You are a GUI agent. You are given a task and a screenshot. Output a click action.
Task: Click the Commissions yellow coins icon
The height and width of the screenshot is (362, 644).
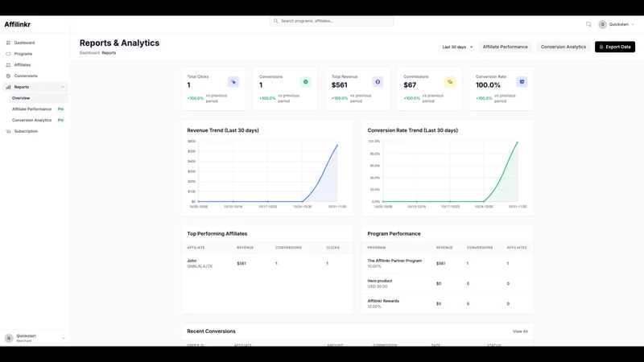[x=450, y=82]
